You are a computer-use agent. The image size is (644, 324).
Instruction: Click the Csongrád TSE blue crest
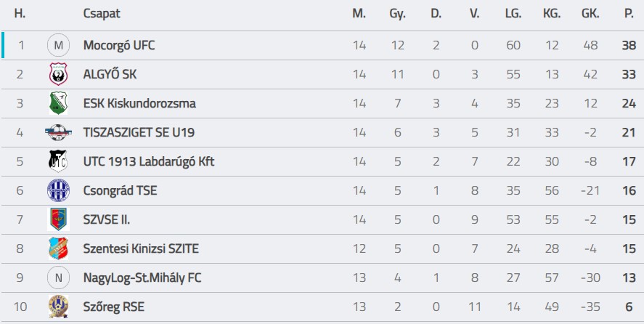(58, 191)
